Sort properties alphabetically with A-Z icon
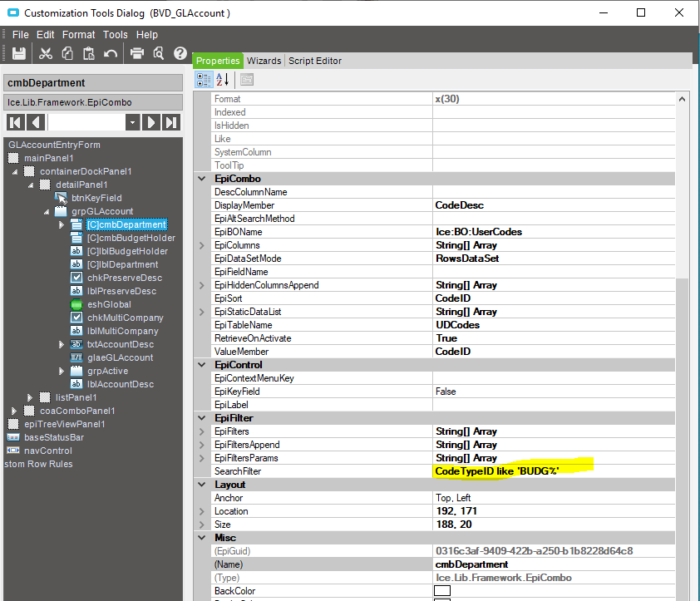Viewport: 700px width, 601px height. pyautogui.click(x=222, y=80)
